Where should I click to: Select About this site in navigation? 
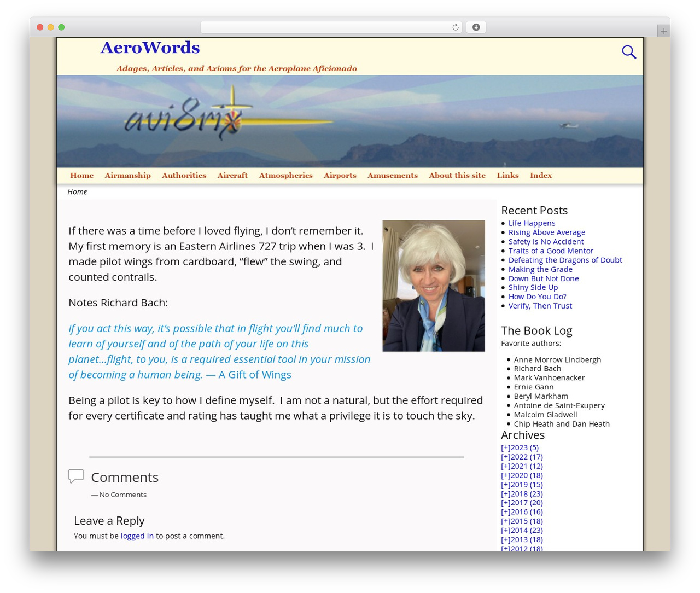pos(457,176)
